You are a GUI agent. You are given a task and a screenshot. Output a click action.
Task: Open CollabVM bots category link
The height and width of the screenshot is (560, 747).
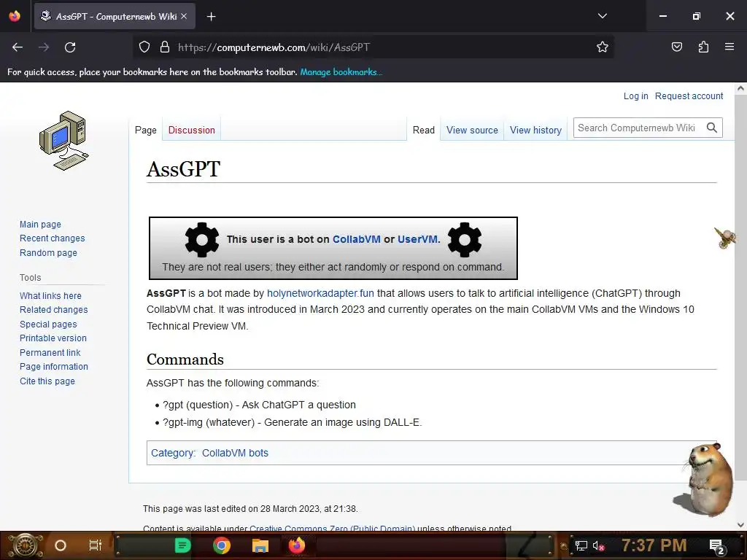click(236, 453)
